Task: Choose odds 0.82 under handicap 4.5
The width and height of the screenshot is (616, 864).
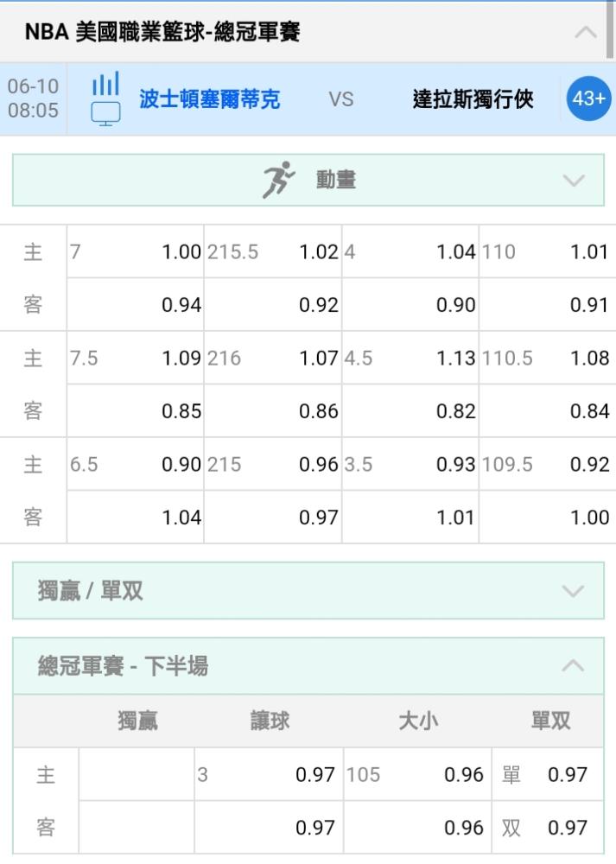Action: point(410,411)
